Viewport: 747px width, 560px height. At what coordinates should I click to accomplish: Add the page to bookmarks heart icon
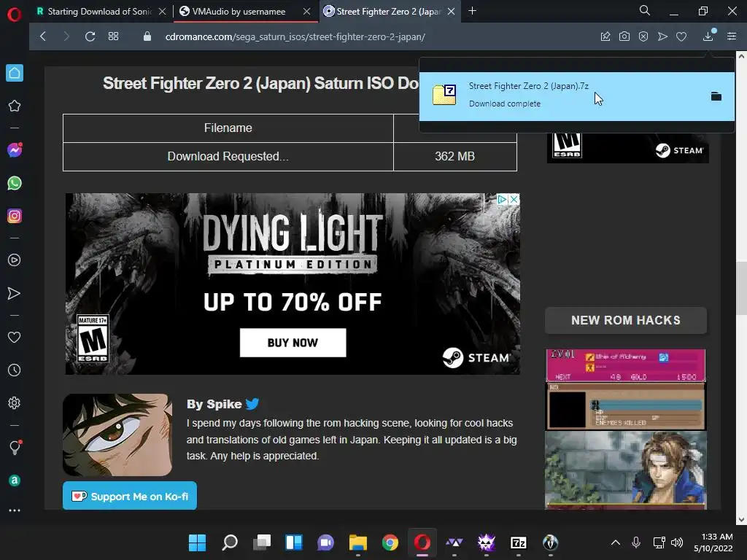tap(681, 36)
